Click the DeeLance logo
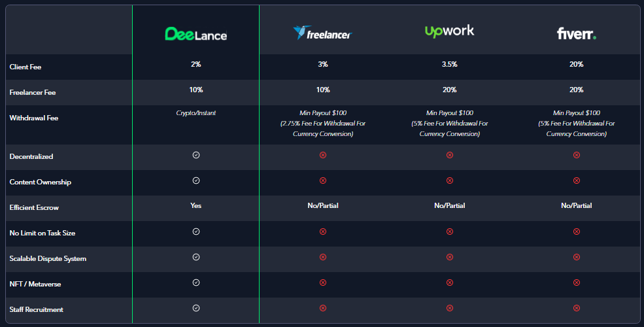 tap(196, 34)
